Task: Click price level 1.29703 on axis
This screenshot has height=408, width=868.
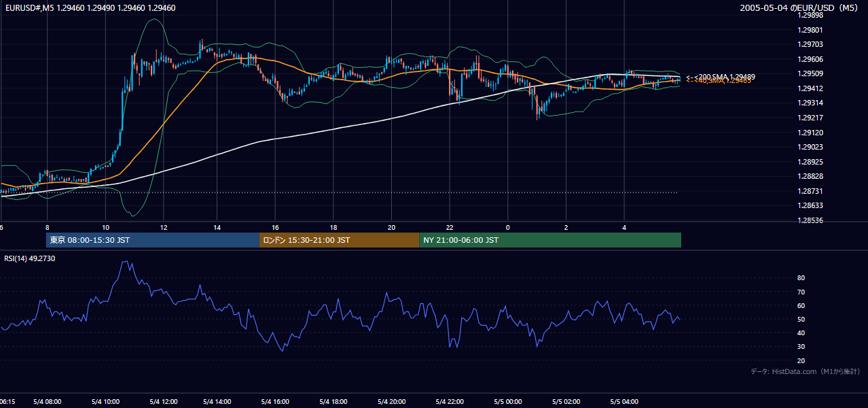Action: tap(810, 44)
